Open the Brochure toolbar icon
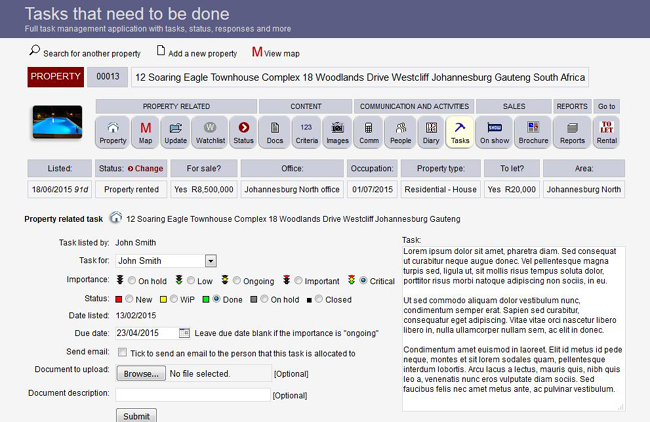 coord(533,132)
